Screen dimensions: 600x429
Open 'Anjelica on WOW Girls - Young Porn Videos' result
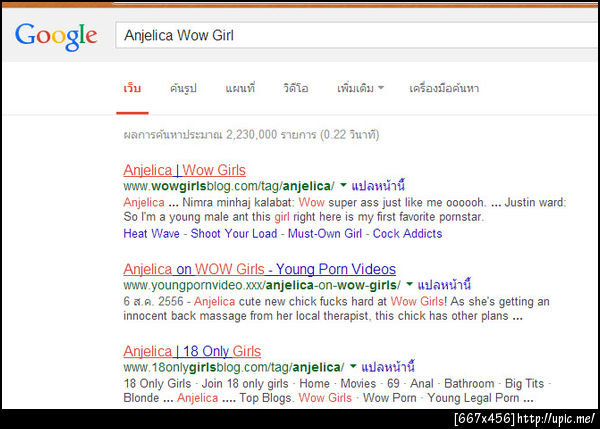point(259,269)
